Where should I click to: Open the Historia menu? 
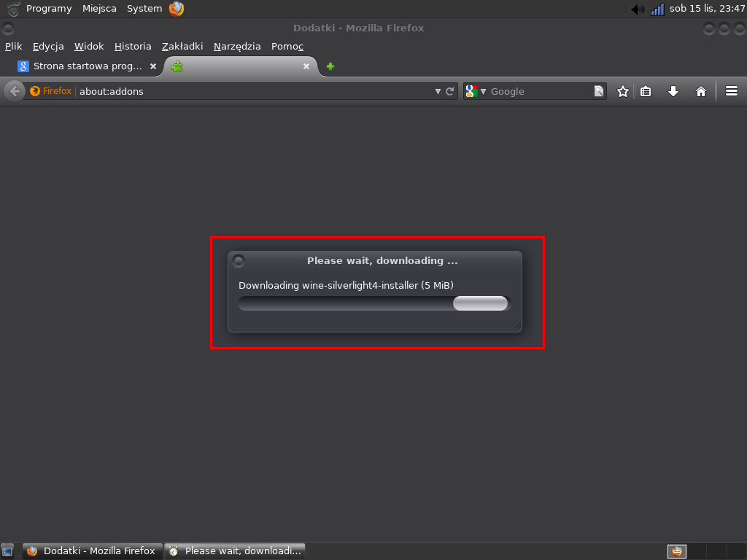point(133,46)
